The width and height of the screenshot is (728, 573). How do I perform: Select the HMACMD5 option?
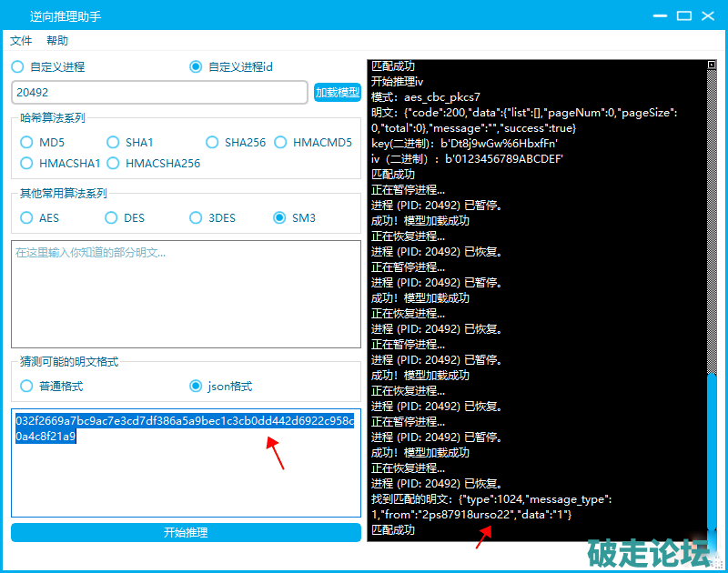point(280,142)
